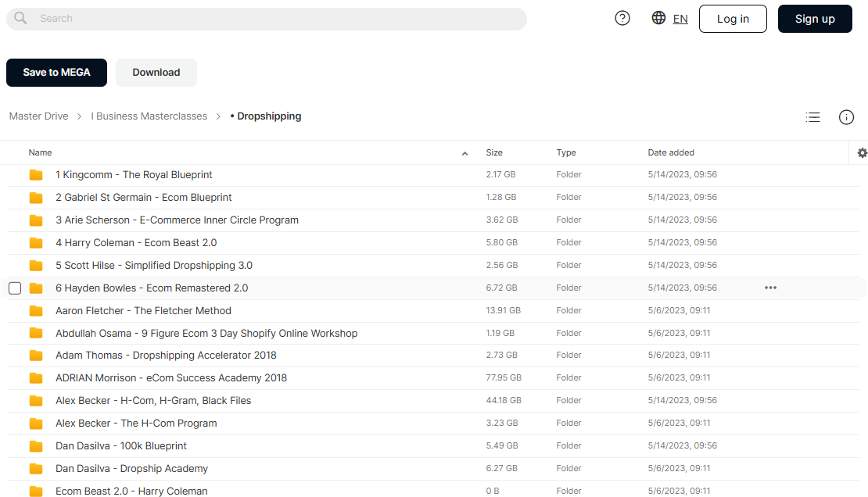Click folder icon for Dan Dasilva Dropship Academy
This screenshot has height=497, width=868.
(36, 469)
